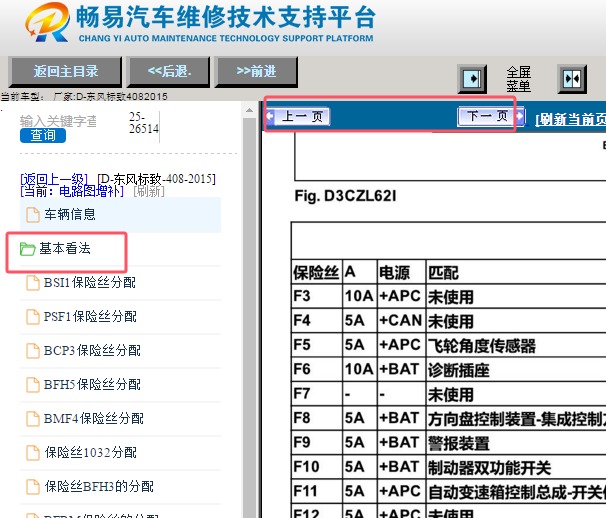Click the sidebar vertical scrollbar track
The width and height of the screenshot is (606, 518).
click(249, 317)
